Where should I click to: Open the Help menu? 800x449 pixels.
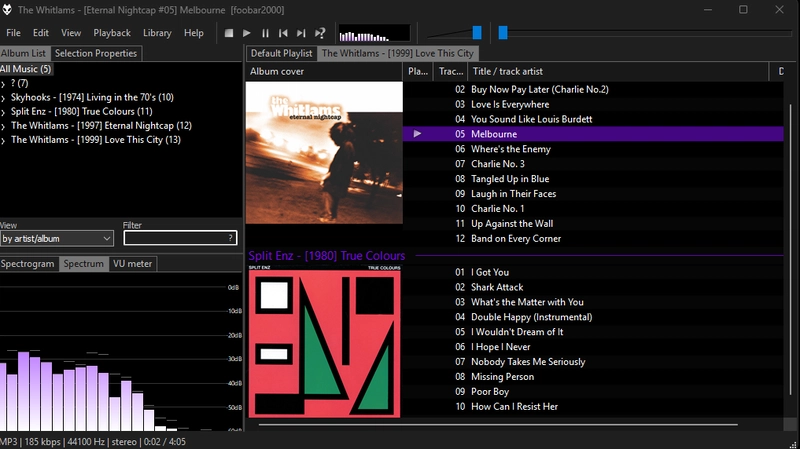[x=193, y=33]
